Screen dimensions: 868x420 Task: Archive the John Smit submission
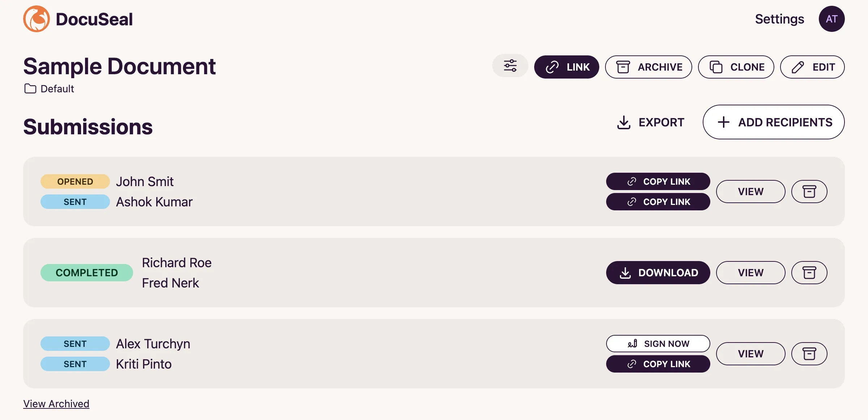click(809, 192)
